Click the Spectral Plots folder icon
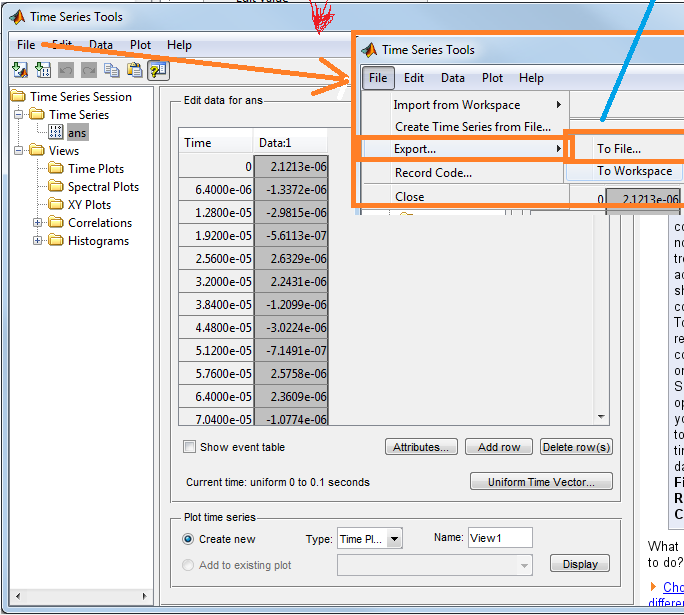684x615 pixels. pos(55,186)
